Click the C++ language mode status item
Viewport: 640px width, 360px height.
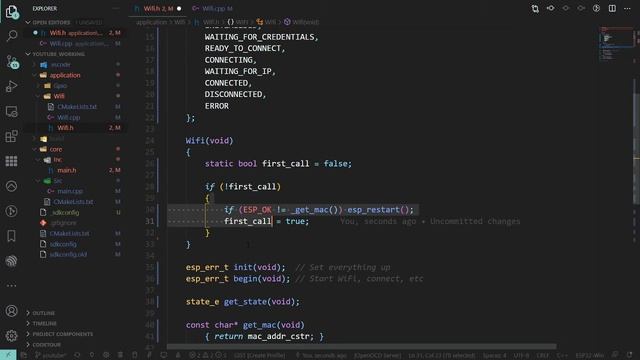562,355
